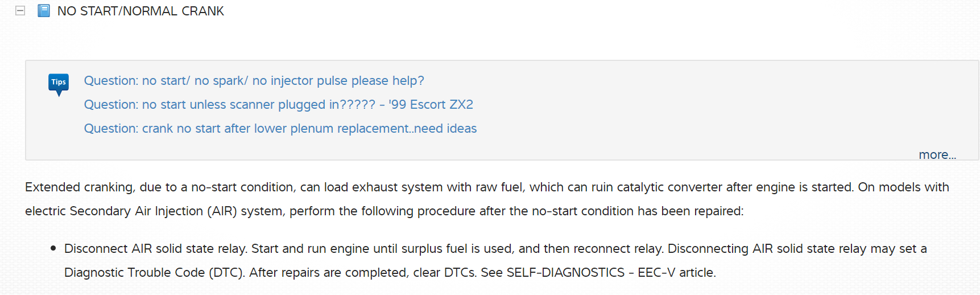Open the no spark/no injector pulse question
The image size is (980, 295).
coord(254,81)
